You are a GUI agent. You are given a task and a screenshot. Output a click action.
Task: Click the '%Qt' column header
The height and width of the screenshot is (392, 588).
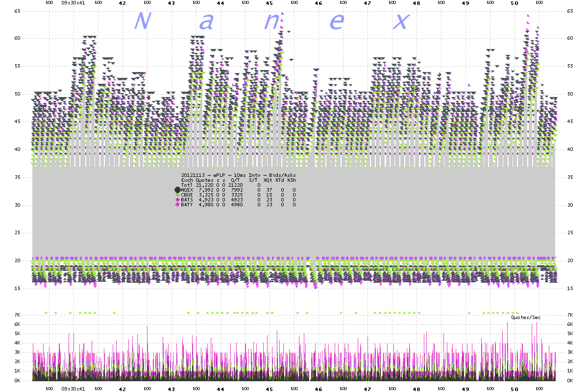tap(268, 180)
